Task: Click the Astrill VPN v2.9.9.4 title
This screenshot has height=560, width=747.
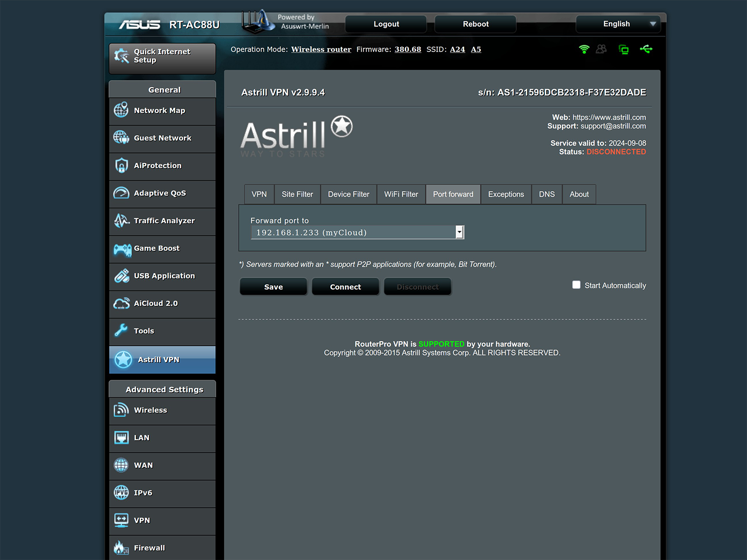Action: coord(283,92)
